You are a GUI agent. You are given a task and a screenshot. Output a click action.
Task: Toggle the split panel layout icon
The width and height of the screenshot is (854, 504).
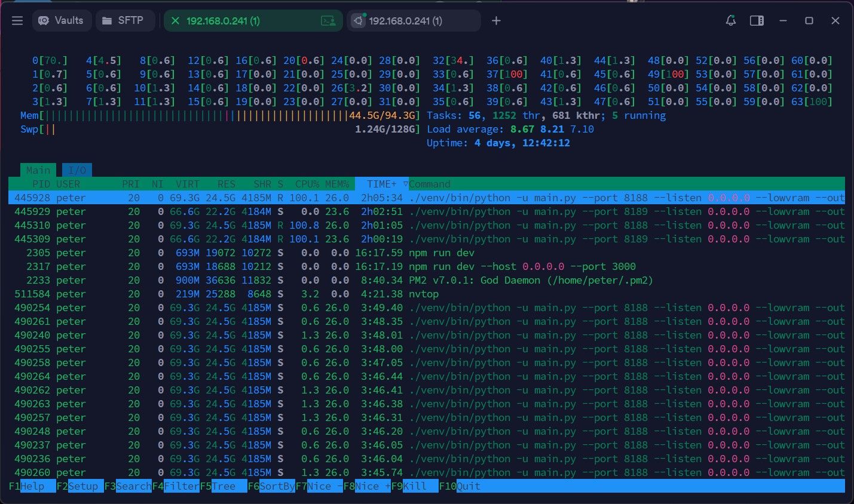tap(757, 21)
